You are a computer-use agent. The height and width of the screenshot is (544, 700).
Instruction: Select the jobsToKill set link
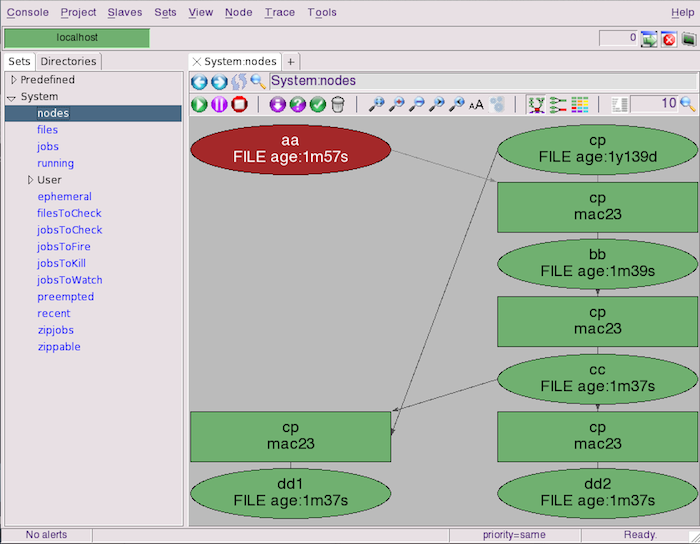pyautogui.click(x=61, y=263)
